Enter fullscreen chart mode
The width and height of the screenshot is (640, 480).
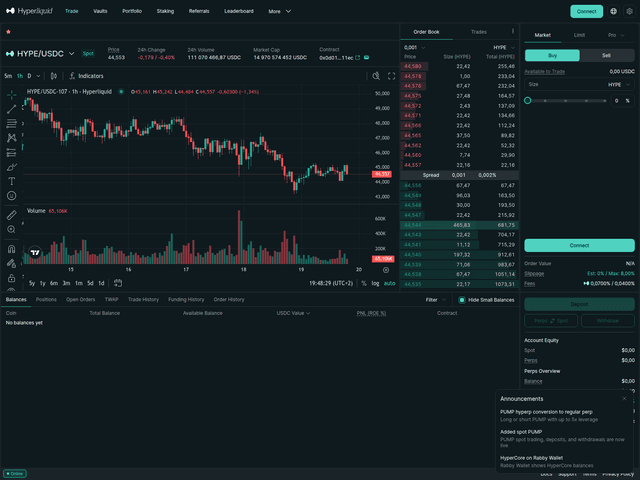tap(391, 76)
